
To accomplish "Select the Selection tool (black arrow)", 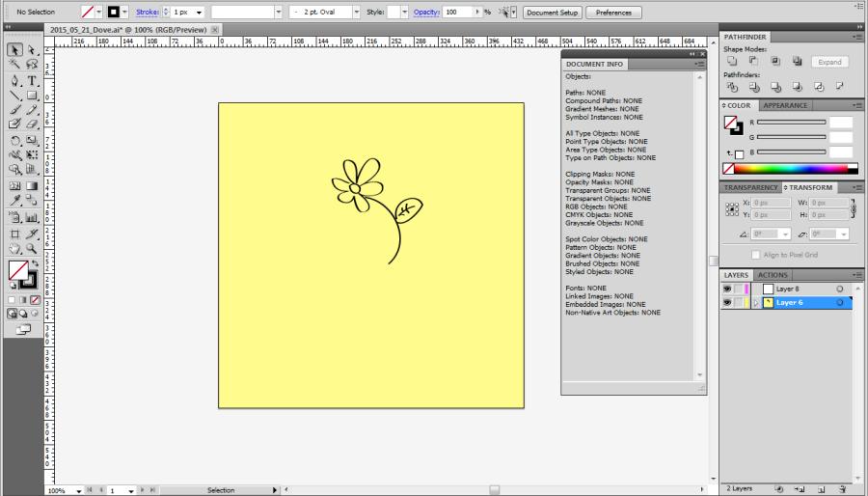I will (x=14, y=50).
